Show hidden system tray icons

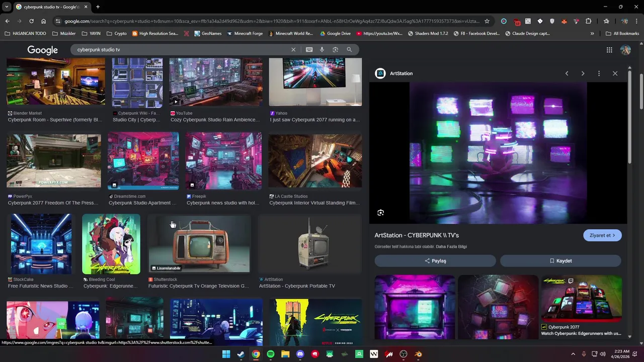[x=573, y=354]
